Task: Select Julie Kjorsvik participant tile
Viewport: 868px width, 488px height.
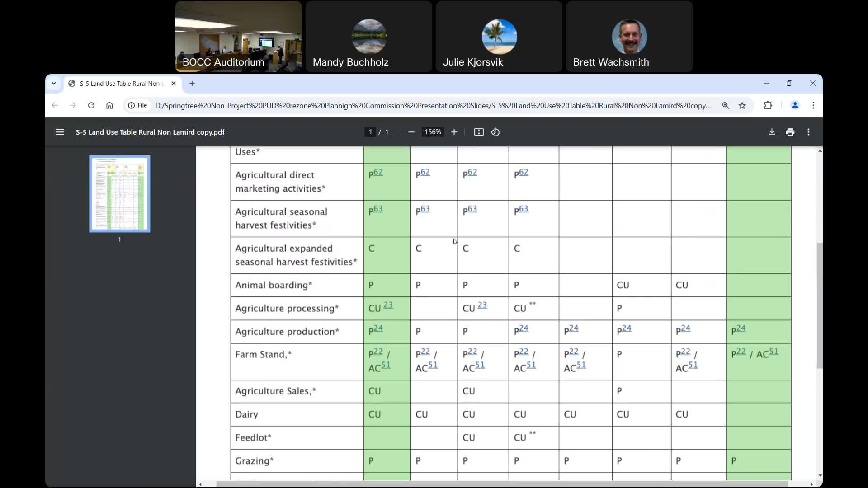Action: pyautogui.click(x=499, y=36)
